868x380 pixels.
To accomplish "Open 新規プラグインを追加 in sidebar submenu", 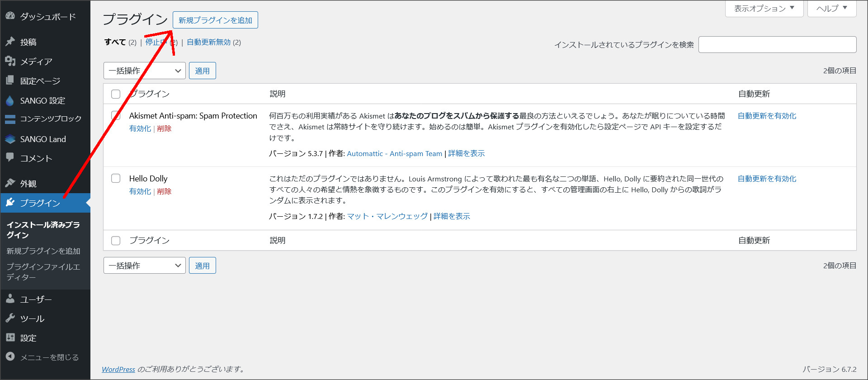I will (43, 251).
